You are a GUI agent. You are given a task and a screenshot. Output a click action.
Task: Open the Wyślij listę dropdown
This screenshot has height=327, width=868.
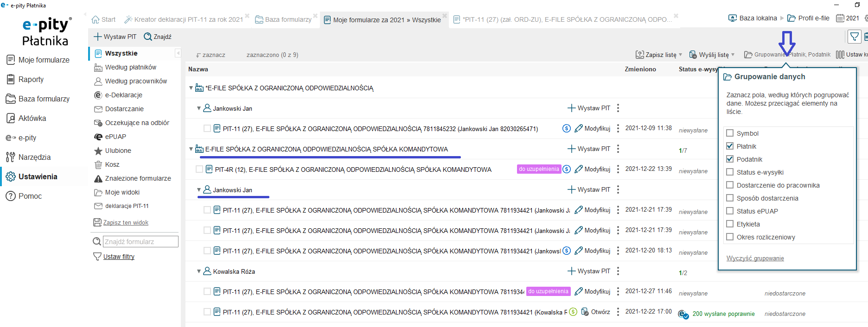(712, 55)
